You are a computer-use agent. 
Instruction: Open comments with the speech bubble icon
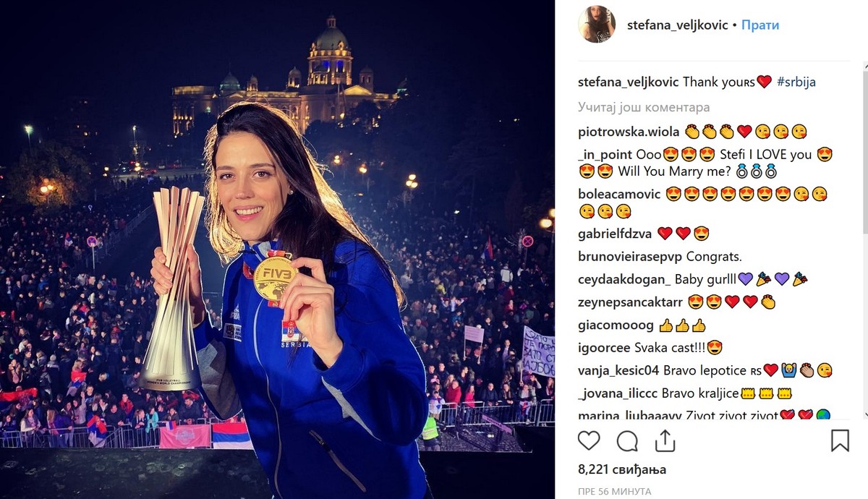[x=627, y=440]
